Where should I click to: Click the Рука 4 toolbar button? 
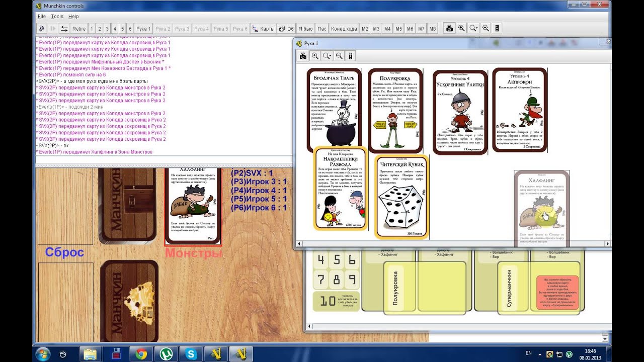click(x=201, y=29)
